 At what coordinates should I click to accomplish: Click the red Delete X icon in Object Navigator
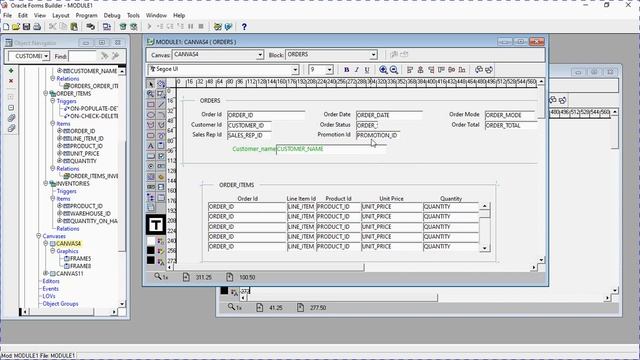click(x=11, y=81)
